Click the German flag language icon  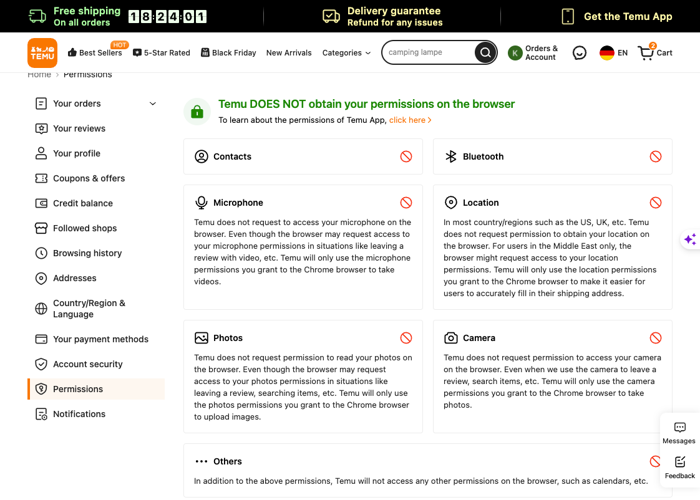point(607,53)
